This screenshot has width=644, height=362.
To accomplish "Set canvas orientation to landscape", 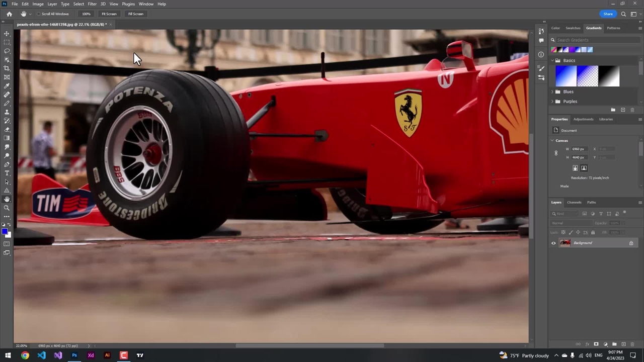I will 584,168.
